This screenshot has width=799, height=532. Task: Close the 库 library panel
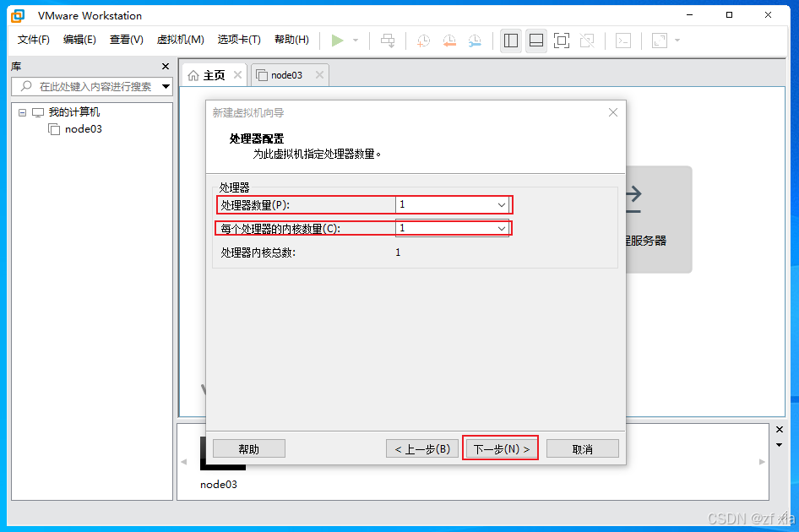165,66
